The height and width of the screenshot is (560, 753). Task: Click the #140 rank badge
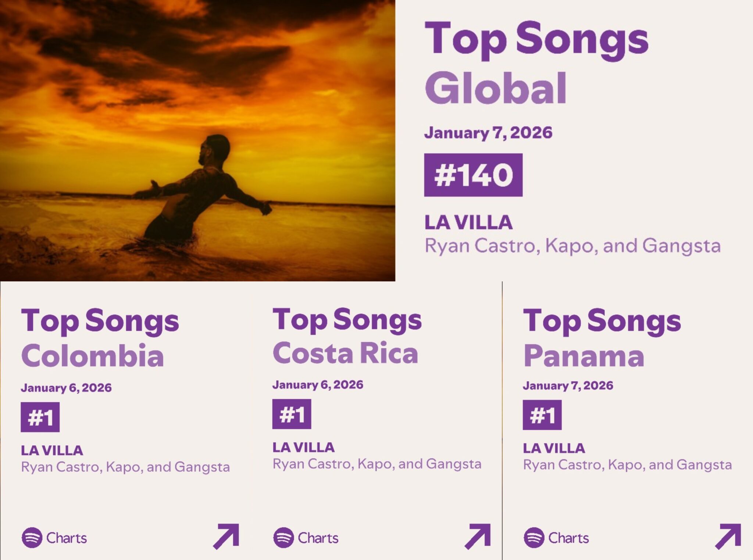click(473, 175)
